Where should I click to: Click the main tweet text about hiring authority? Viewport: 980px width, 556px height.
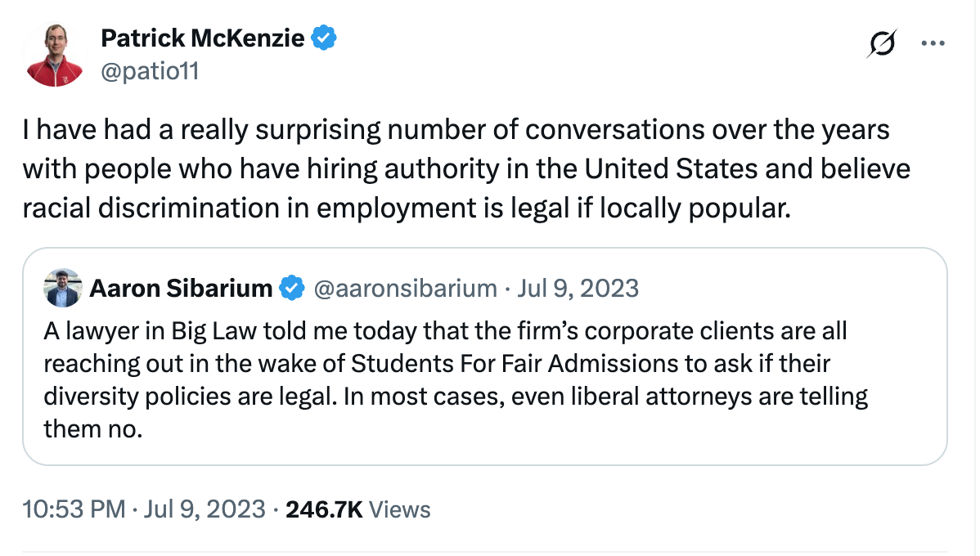(x=466, y=168)
